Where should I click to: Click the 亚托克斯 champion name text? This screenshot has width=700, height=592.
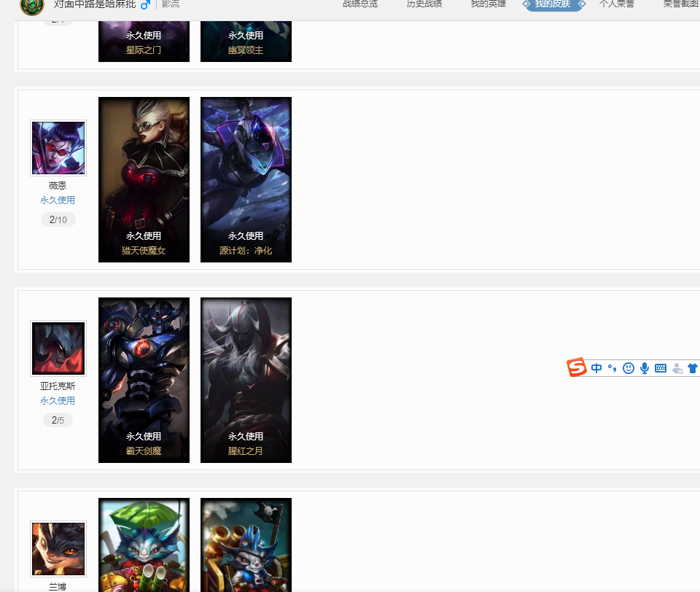[58, 386]
